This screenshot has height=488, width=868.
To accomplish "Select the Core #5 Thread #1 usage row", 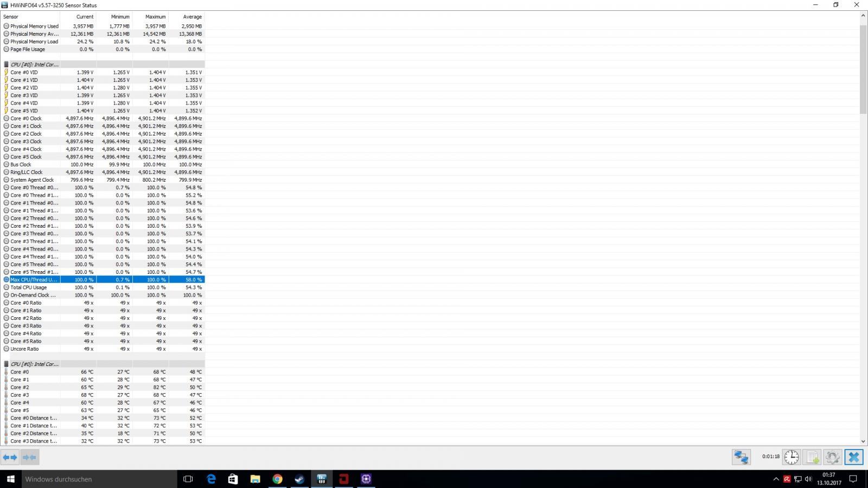I will (x=103, y=272).
